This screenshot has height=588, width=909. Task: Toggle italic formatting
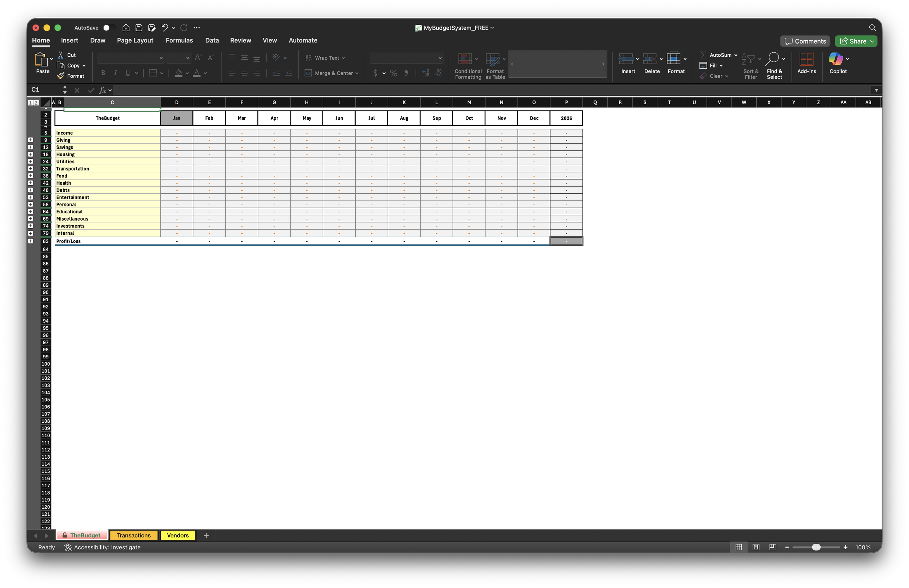pyautogui.click(x=115, y=73)
